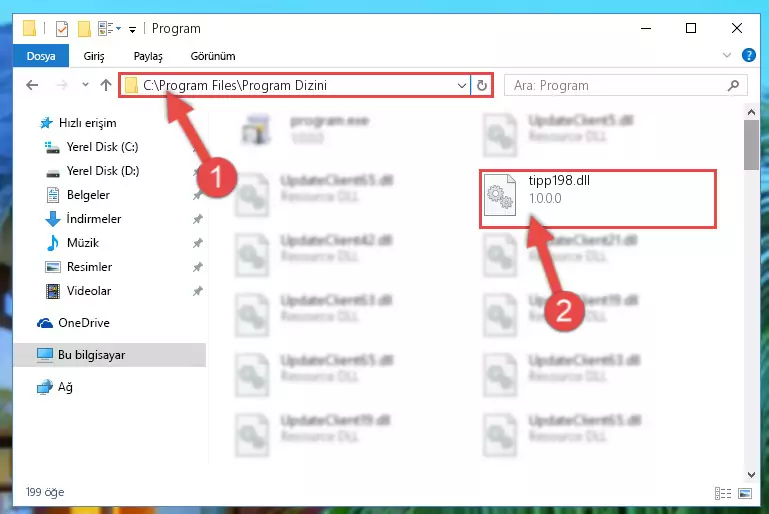Switch to the Görünüm ribbon tab
Image resolution: width=769 pixels, height=514 pixels.
[x=213, y=56]
